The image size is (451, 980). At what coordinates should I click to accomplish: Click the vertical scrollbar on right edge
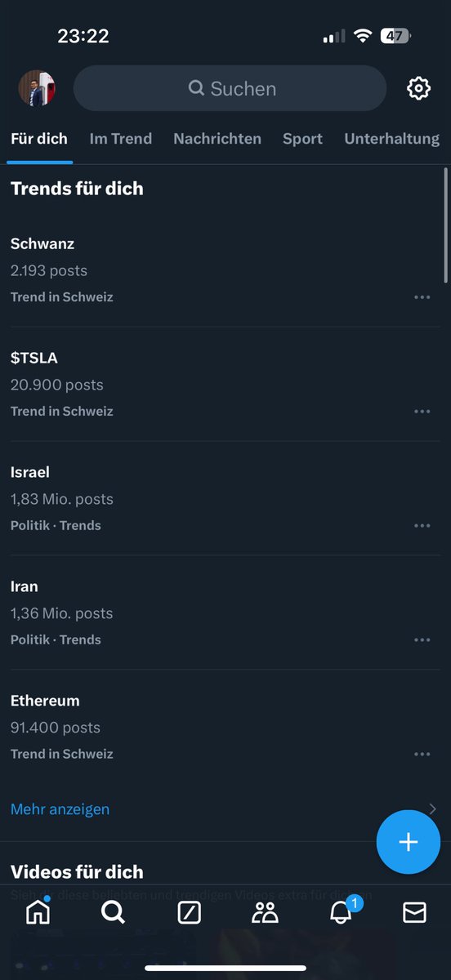[x=445, y=225]
